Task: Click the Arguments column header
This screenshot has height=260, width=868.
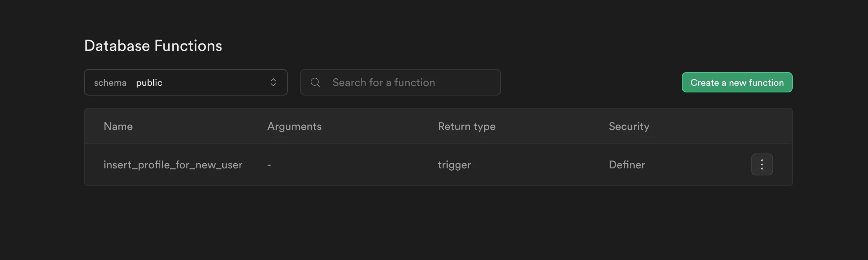Action: 294,126
